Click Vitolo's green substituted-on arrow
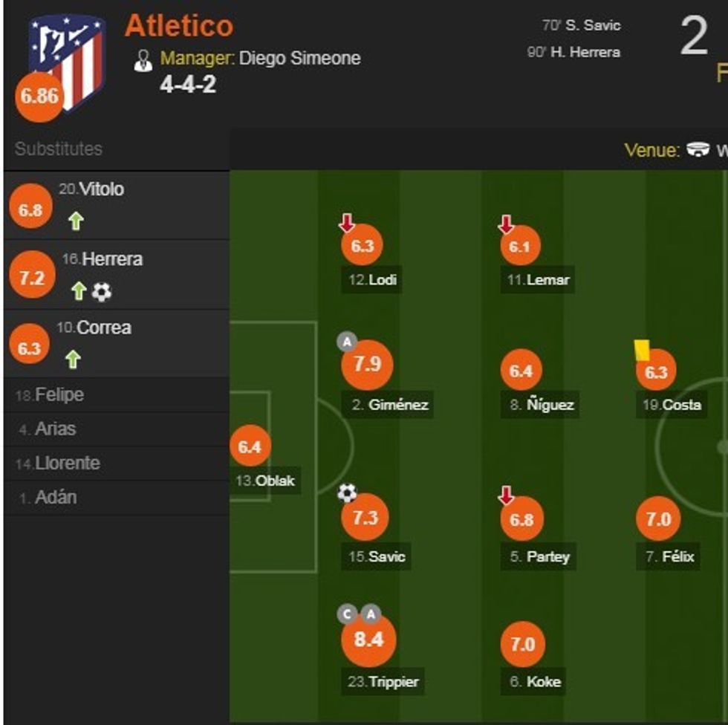This screenshot has width=728, height=725. coord(75,221)
